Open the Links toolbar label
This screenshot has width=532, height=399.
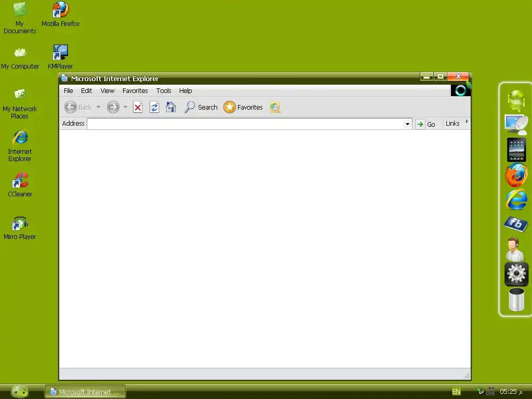click(453, 124)
